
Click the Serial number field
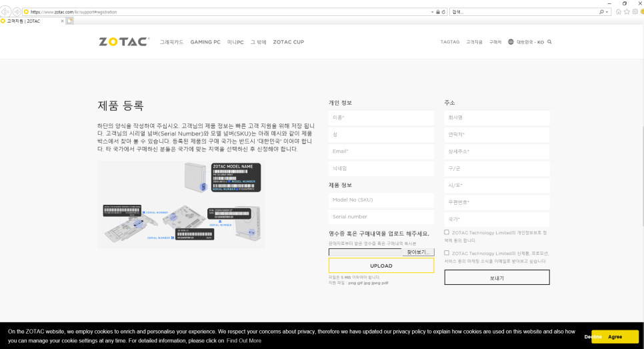(x=381, y=217)
